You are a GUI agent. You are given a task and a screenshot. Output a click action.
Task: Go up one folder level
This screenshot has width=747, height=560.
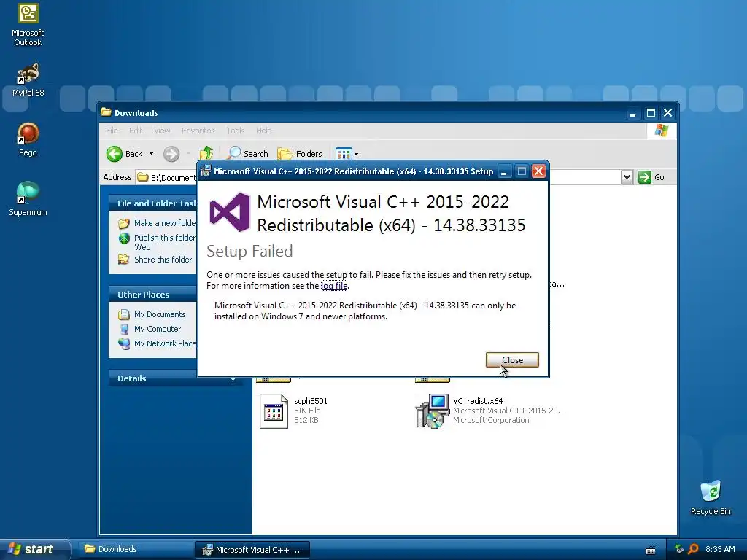[x=206, y=153]
